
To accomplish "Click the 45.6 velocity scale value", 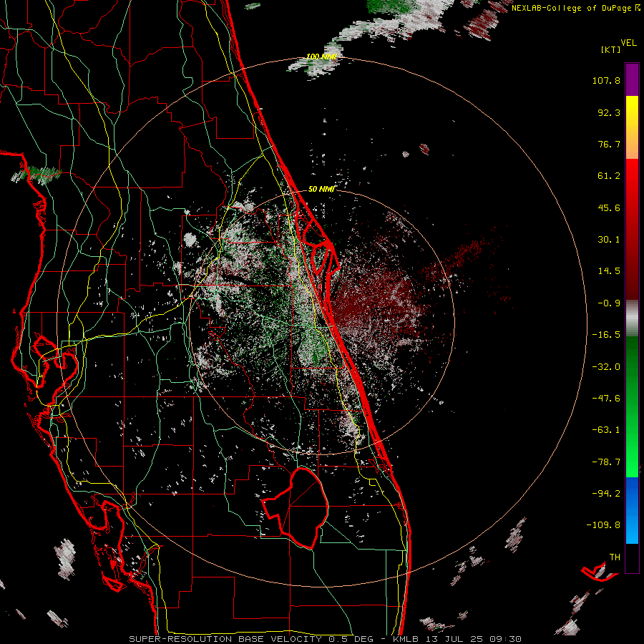I will (x=609, y=208).
